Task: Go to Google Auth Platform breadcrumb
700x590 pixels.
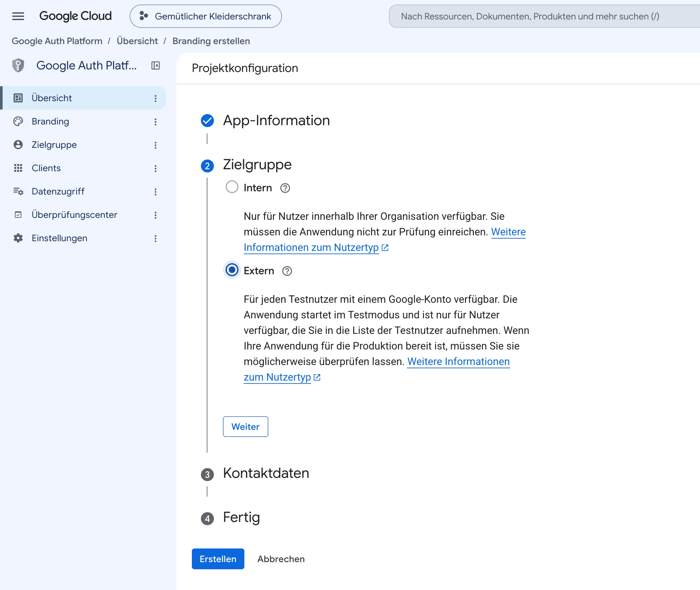Action: (x=57, y=41)
